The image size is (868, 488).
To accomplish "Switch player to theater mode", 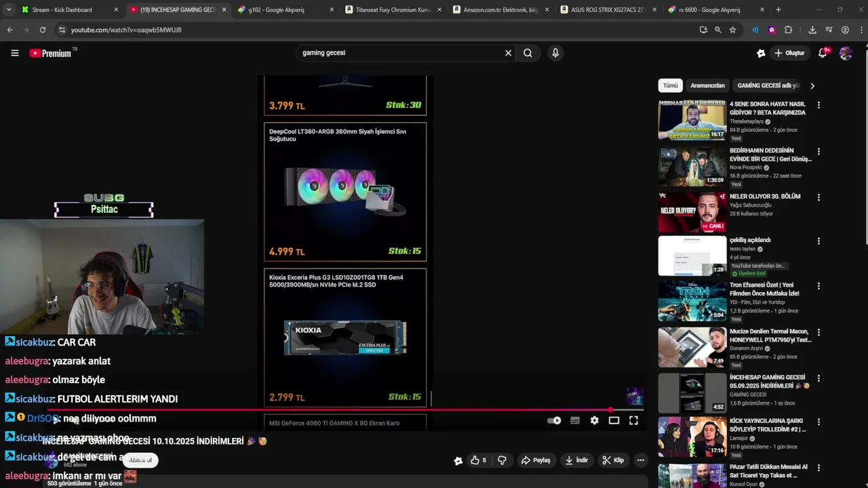I will (x=614, y=420).
